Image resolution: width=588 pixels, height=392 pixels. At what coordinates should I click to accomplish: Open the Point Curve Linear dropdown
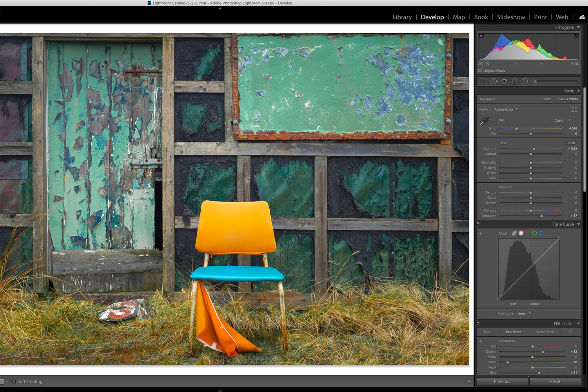(524, 314)
